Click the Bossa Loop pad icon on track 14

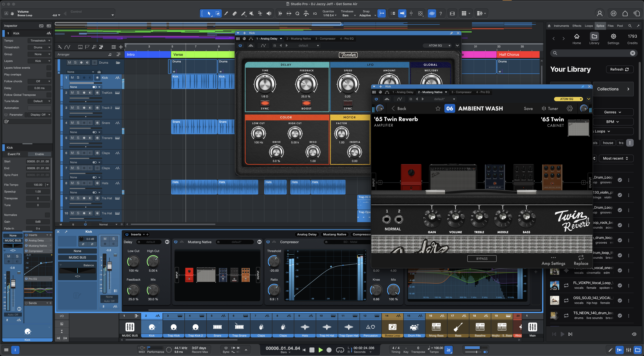pyautogui.click(x=392, y=327)
